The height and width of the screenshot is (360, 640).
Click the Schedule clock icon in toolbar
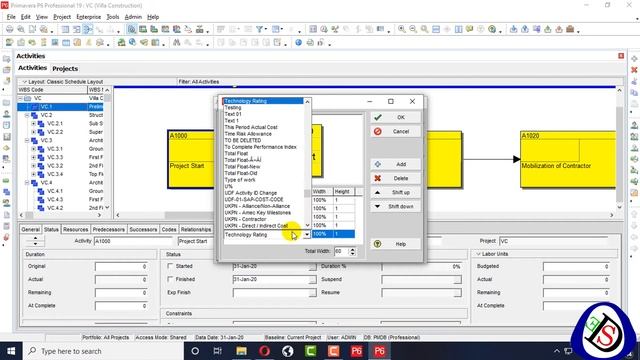(324, 29)
